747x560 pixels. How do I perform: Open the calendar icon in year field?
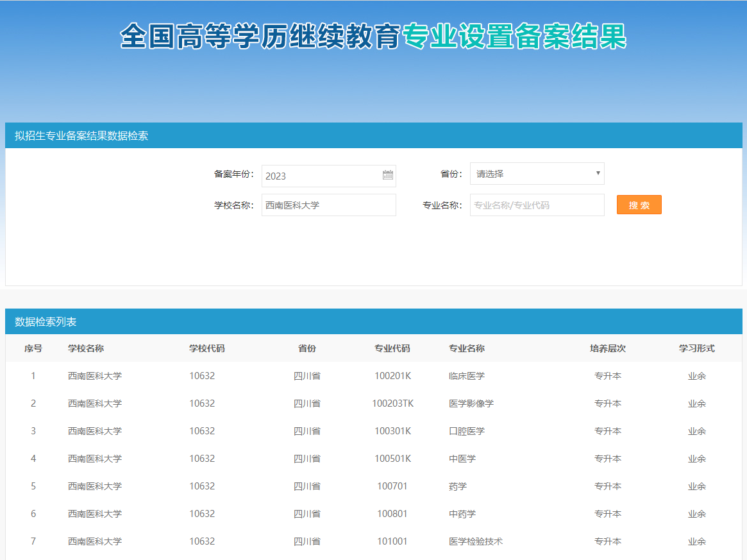coord(387,175)
